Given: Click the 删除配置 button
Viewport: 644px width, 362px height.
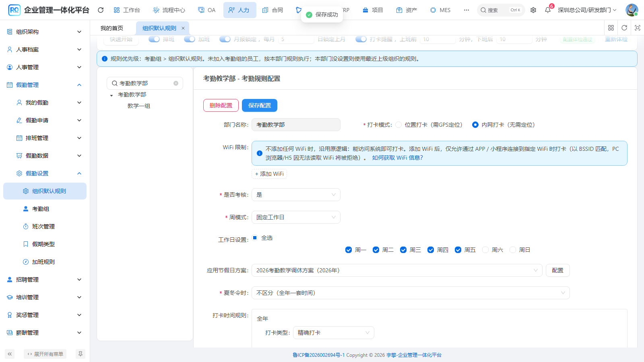Looking at the screenshot, I should click(x=221, y=105).
